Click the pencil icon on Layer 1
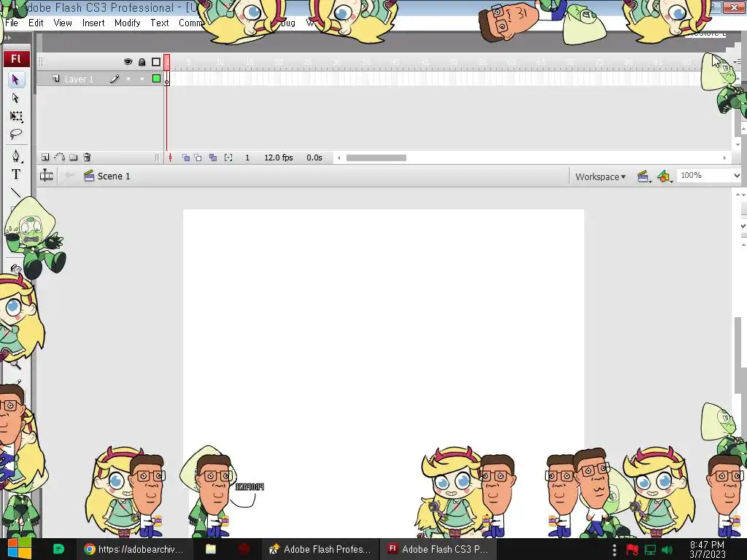The image size is (747, 560). point(115,79)
